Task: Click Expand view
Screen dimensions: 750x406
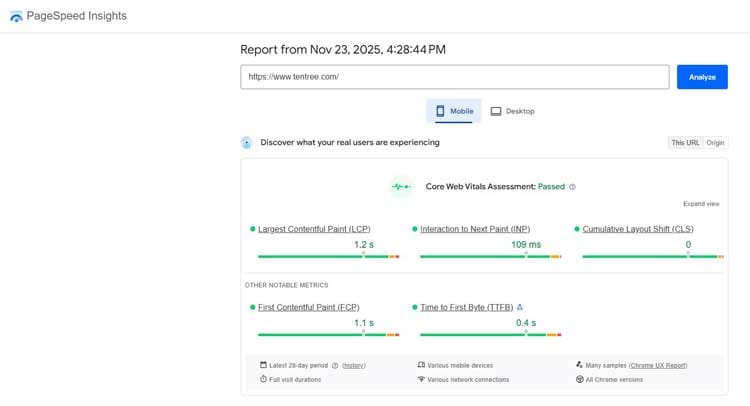Action: (701, 204)
